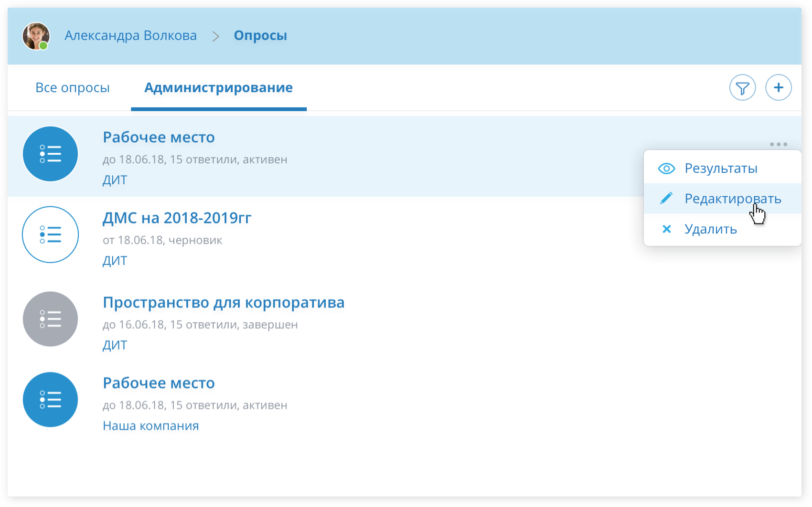Open the ellipsis options menu on Рабочее место
This screenshot has height=507, width=812.
click(779, 144)
